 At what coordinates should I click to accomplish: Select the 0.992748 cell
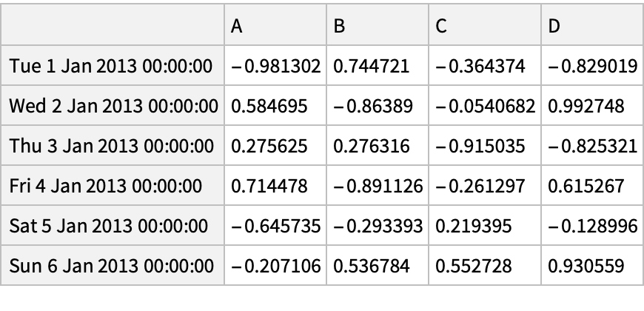pos(591,107)
